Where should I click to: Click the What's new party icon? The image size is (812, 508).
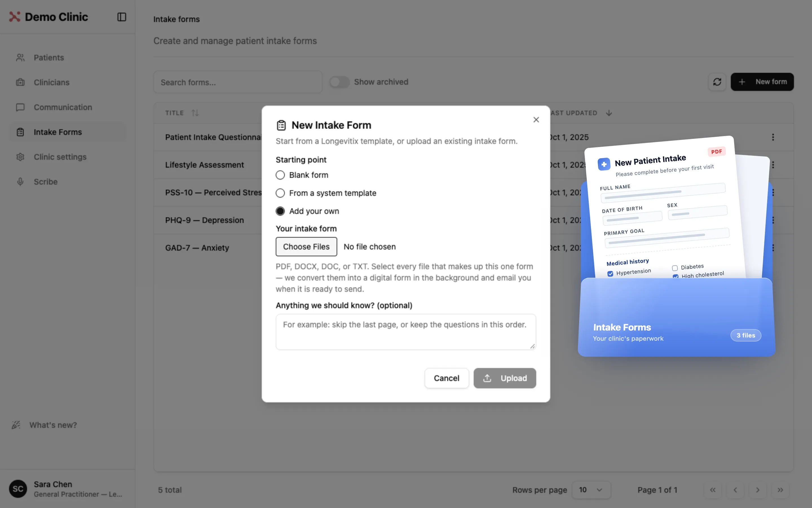tap(16, 425)
